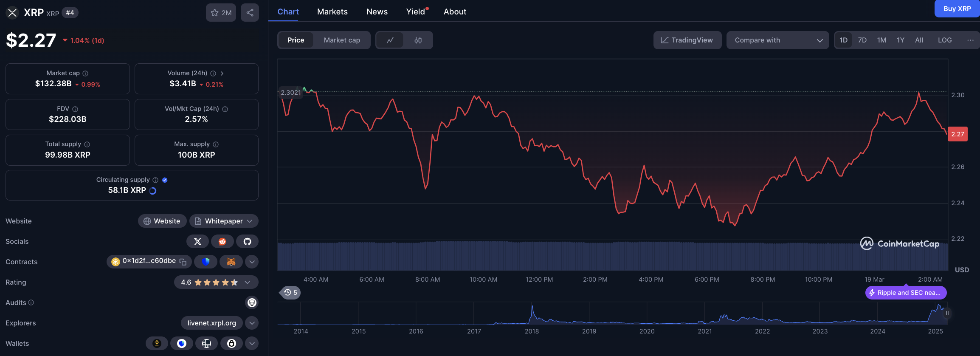980x356 pixels.
Task: Open the blue shield wallet icon
Action: [x=182, y=343]
